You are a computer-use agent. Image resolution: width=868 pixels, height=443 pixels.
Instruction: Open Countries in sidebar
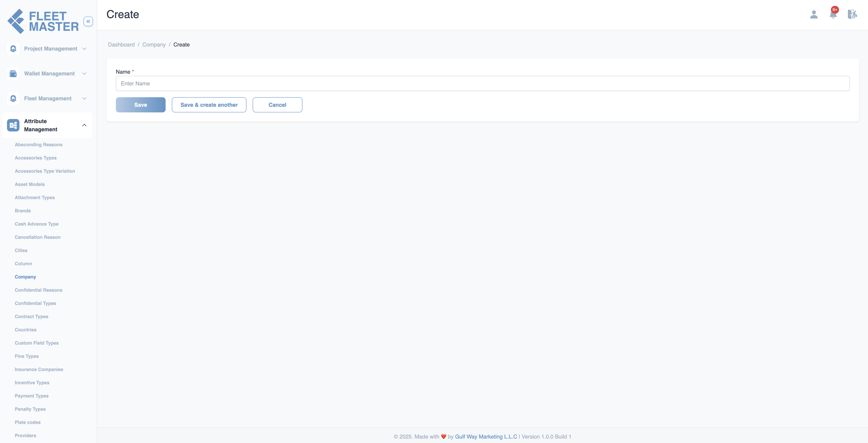point(26,330)
